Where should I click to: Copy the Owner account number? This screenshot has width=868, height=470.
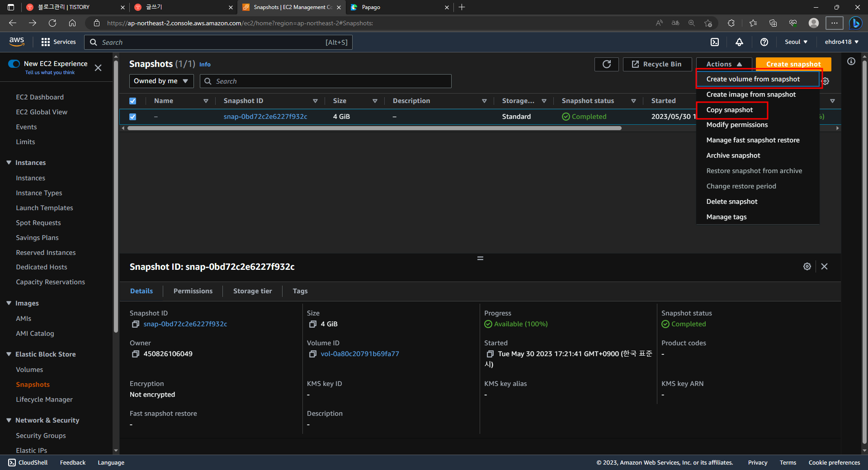point(135,354)
